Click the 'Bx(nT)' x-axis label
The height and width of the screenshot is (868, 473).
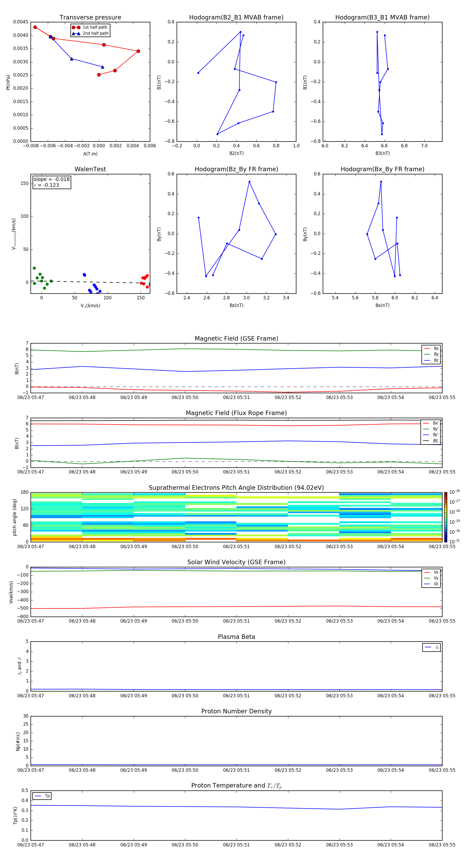(x=382, y=305)
